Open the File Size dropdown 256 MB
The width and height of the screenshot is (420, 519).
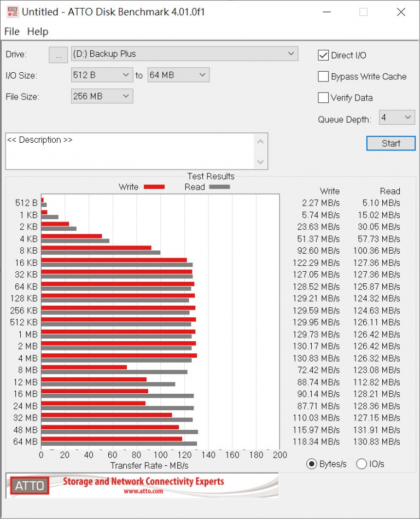(x=102, y=96)
